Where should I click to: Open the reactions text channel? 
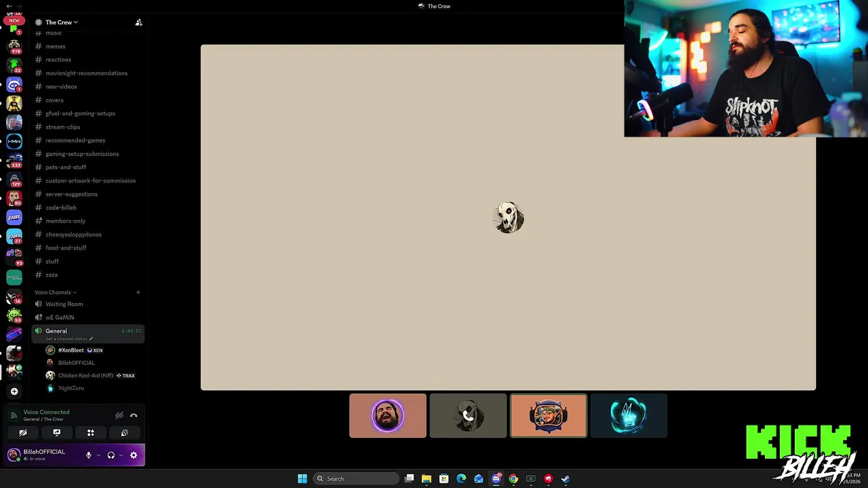pyautogui.click(x=88, y=60)
